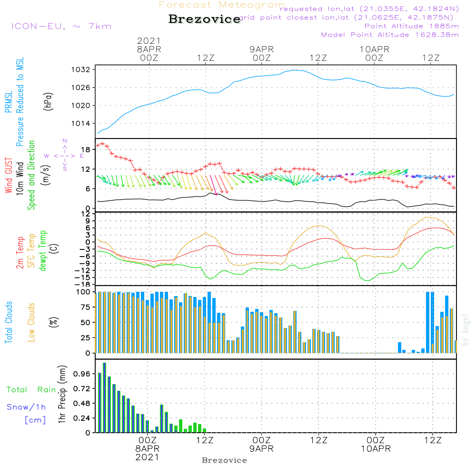Select the grid point closest lon,lat text

pos(346,18)
